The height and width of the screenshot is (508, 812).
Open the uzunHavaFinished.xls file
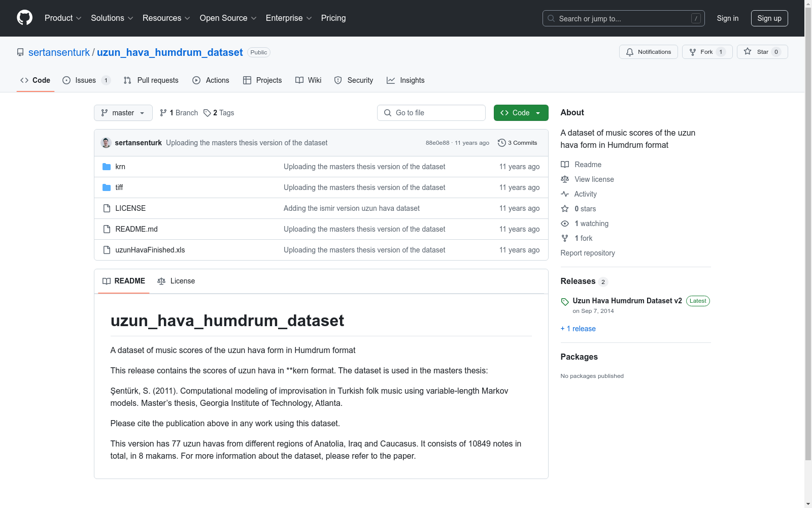pyautogui.click(x=150, y=250)
